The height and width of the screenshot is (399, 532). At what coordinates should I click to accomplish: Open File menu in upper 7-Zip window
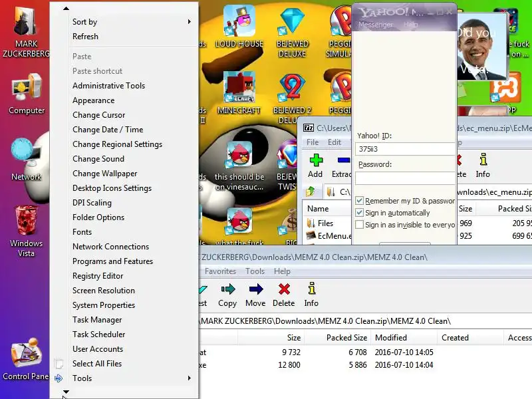(x=313, y=142)
